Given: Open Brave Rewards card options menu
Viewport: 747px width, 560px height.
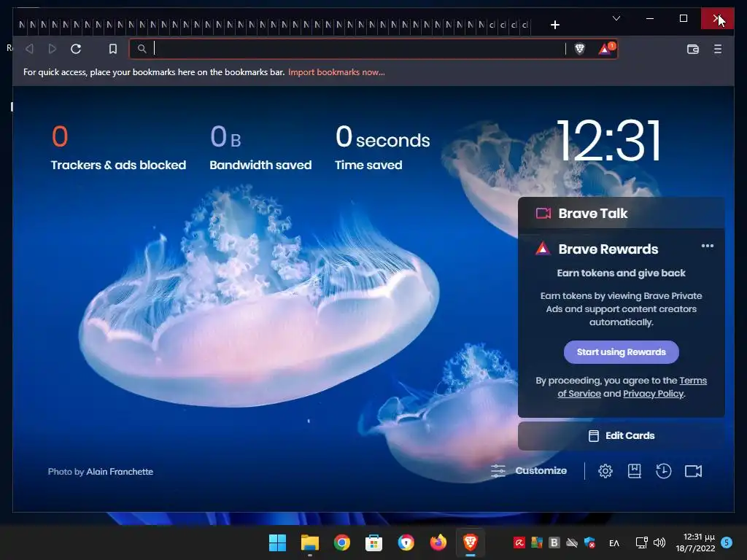Looking at the screenshot, I should click(707, 246).
